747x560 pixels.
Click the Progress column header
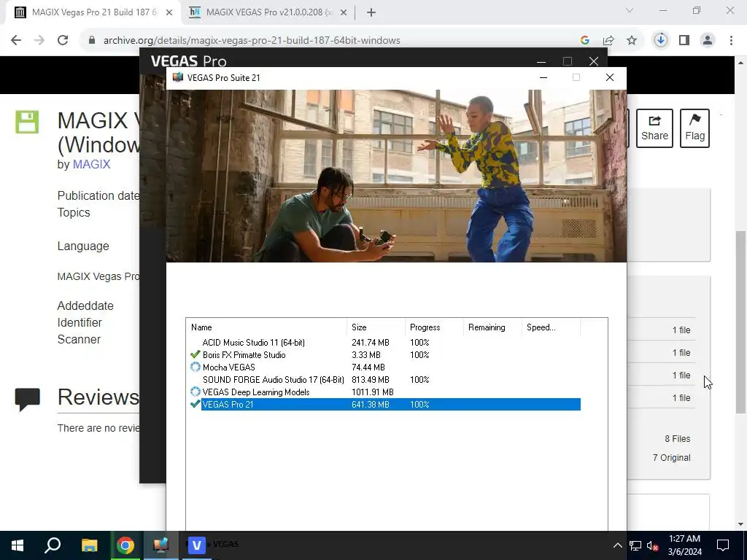click(434, 327)
